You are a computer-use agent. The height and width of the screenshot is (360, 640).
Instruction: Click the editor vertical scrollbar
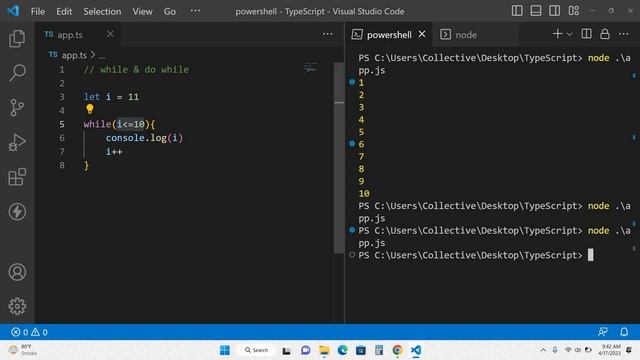339,158
